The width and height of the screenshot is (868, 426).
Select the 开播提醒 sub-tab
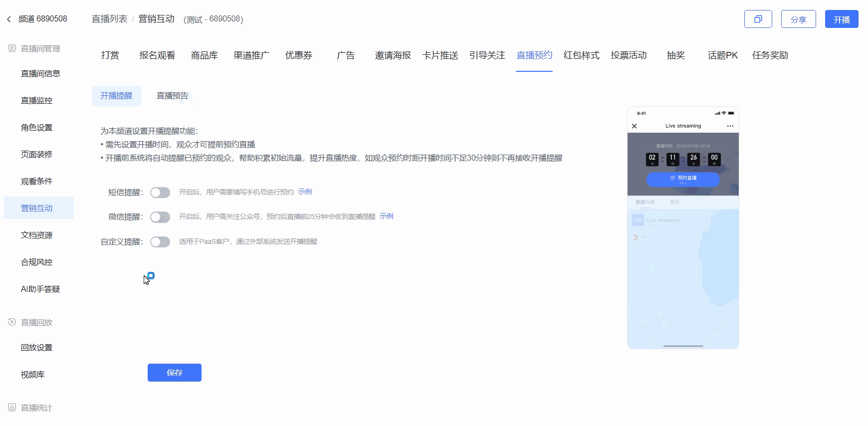116,96
